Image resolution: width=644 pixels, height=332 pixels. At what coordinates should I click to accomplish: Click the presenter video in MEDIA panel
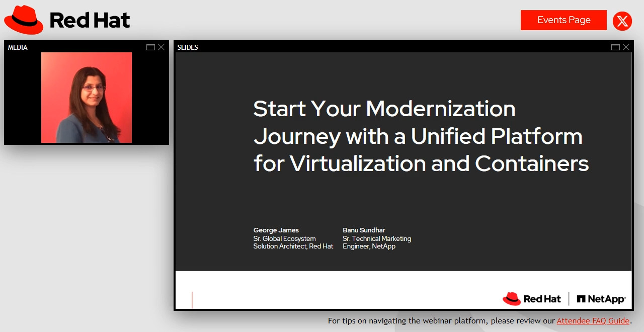point(87,98)
